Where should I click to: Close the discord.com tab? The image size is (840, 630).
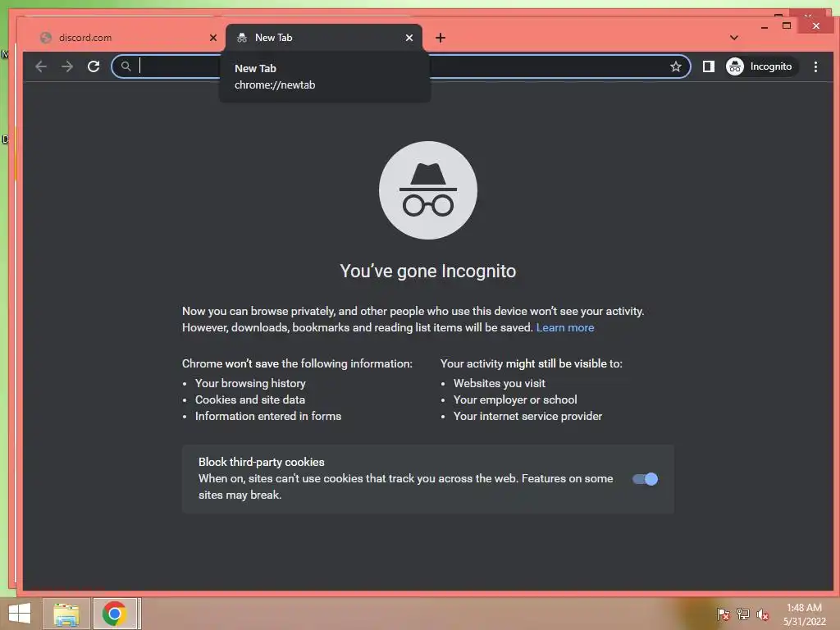(x=213, y=38)
